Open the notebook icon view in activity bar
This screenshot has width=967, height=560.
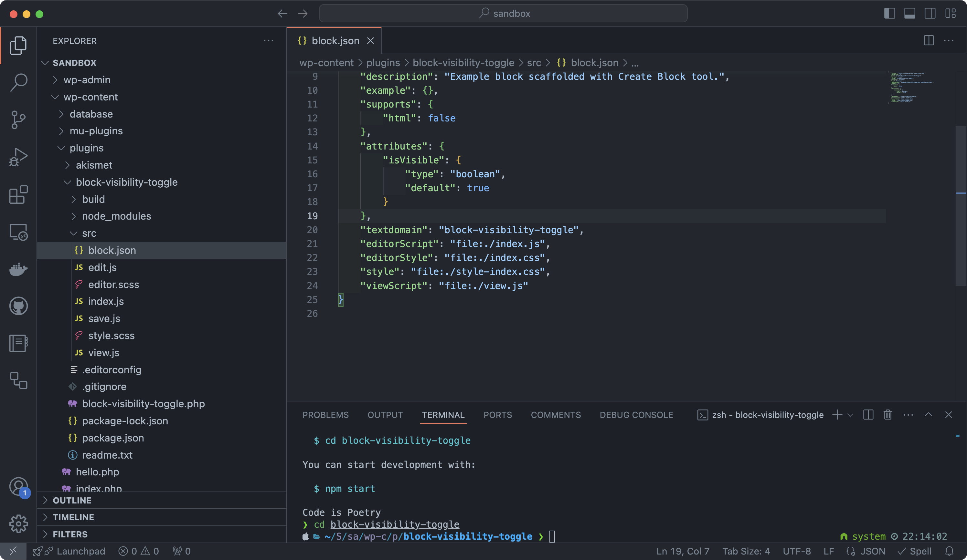click(x=18, y=343)
